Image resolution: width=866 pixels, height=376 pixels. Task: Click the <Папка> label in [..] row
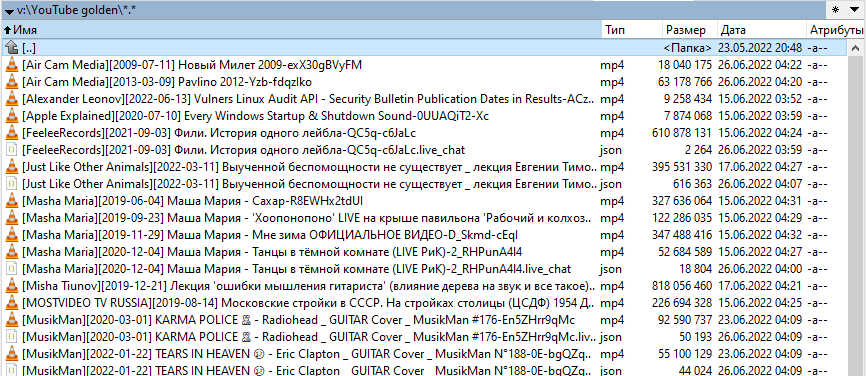pyautogui.click(x=688, y=48)
